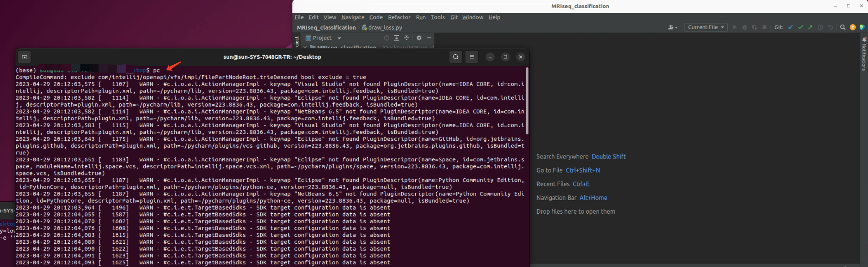Click Search Everywhere magnifier in PyCharm toolbar

pos(843,27)
